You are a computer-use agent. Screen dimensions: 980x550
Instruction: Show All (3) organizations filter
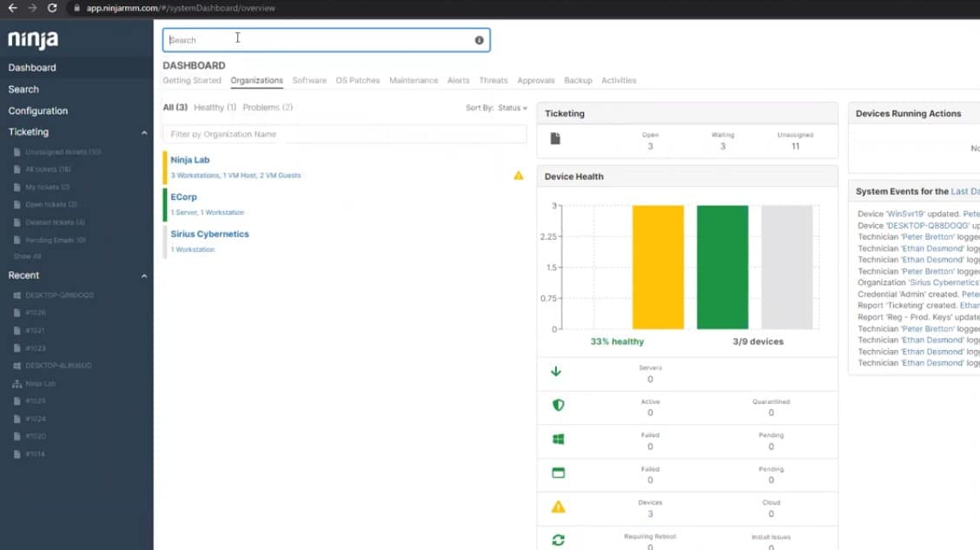(175, 108)
